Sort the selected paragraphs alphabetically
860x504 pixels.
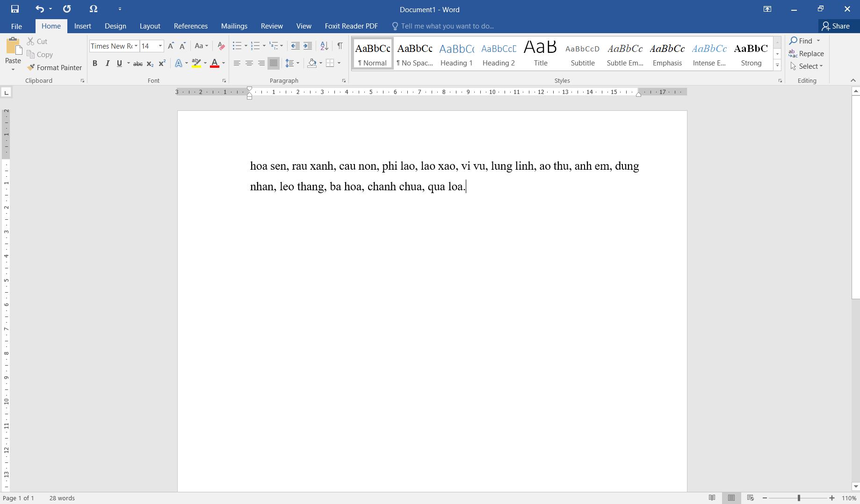click(x=324, y=46)
